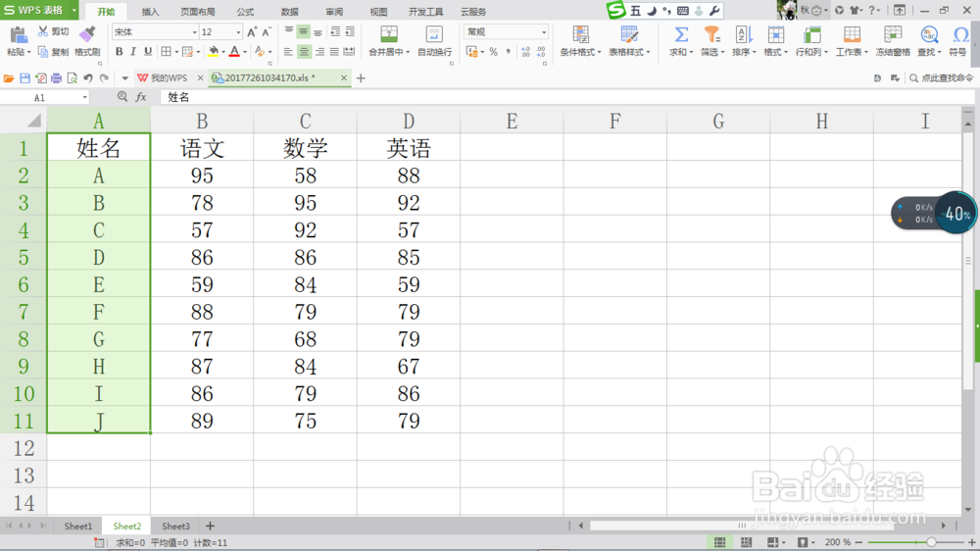Click the Open folder icon in quick toolbar
Viewport: 980px width, 551px height.
click(9, 78)
